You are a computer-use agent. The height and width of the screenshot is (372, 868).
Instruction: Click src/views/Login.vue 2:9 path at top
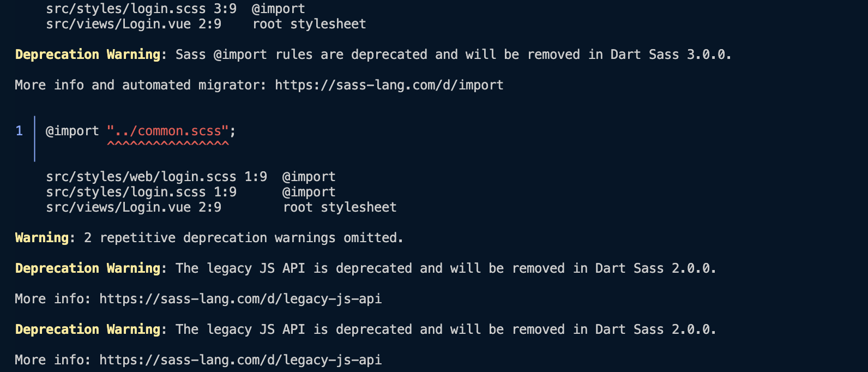tap(134, 24)
